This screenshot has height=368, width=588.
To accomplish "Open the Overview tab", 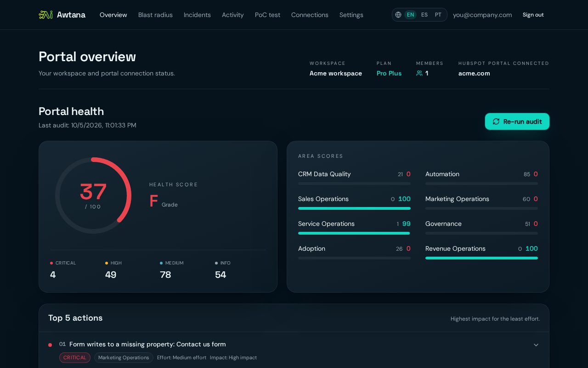I will click(113, 15).
